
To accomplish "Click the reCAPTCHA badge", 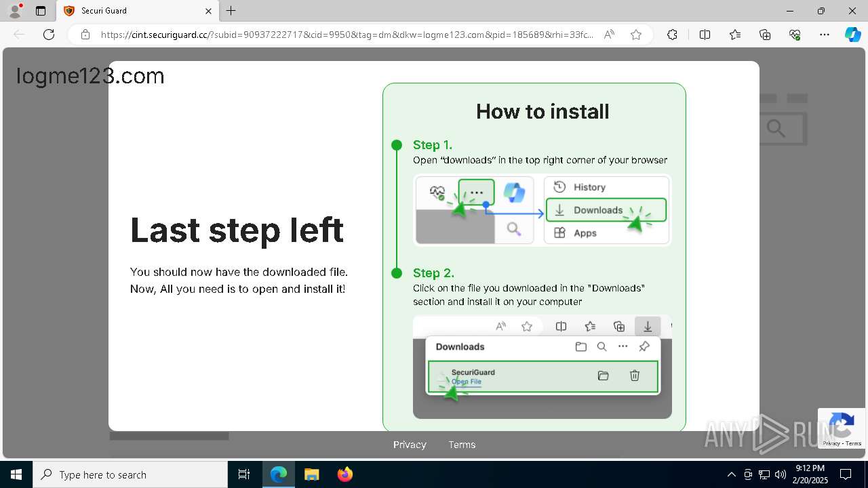I will (x=842, y=428).
